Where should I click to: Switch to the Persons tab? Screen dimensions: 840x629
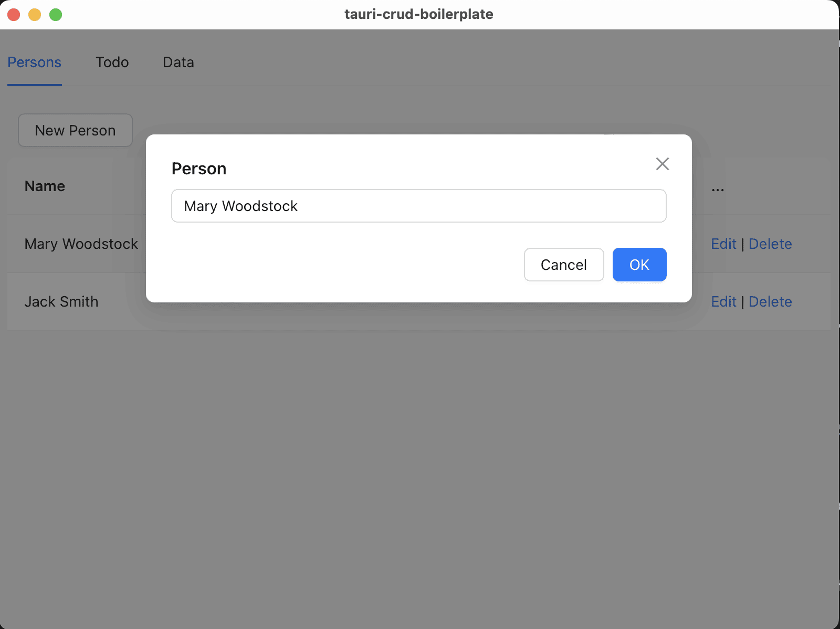pos(35,62)
